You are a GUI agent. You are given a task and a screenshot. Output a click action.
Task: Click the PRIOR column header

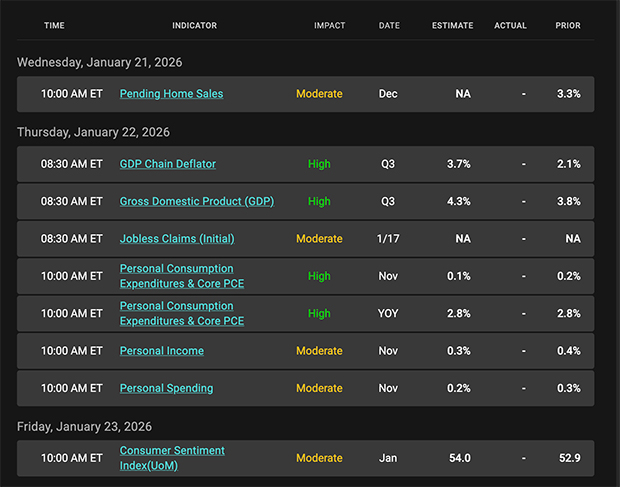(568, 25)
